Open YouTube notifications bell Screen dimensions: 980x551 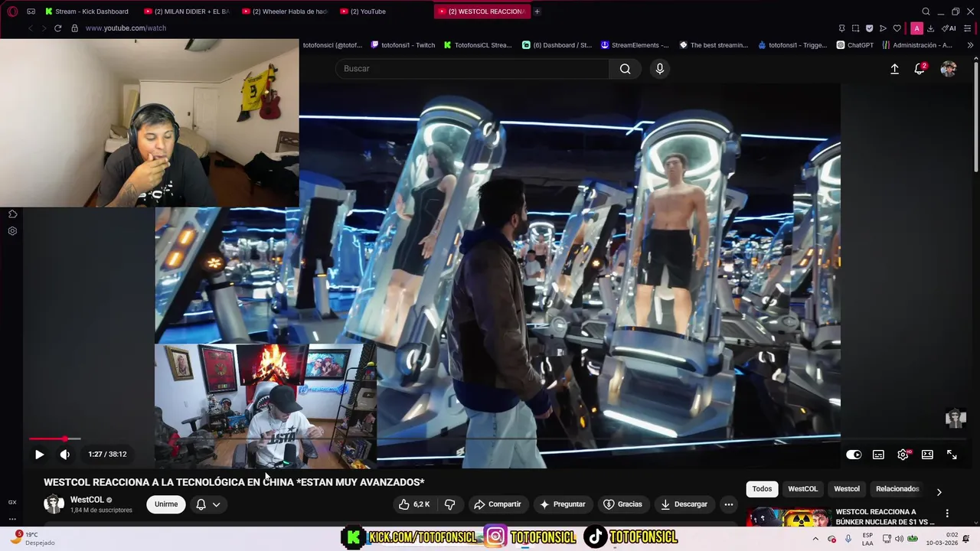tap(920, 69)
